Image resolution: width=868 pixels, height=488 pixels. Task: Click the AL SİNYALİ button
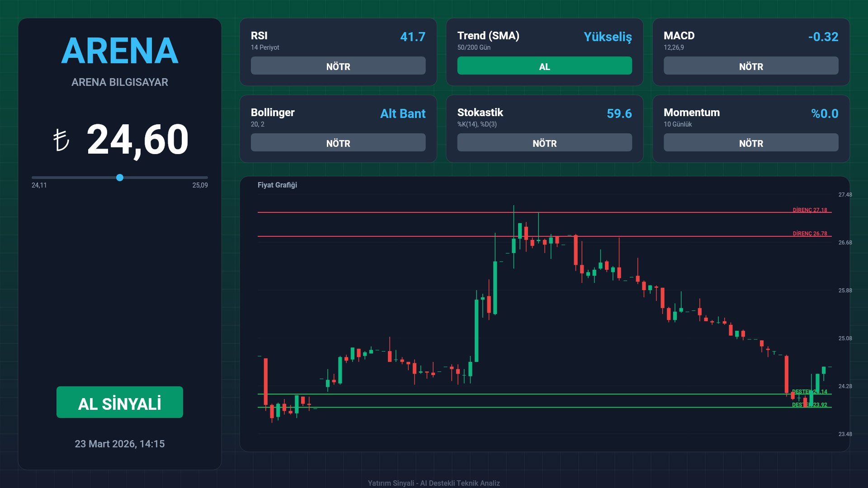pos(120,402)
